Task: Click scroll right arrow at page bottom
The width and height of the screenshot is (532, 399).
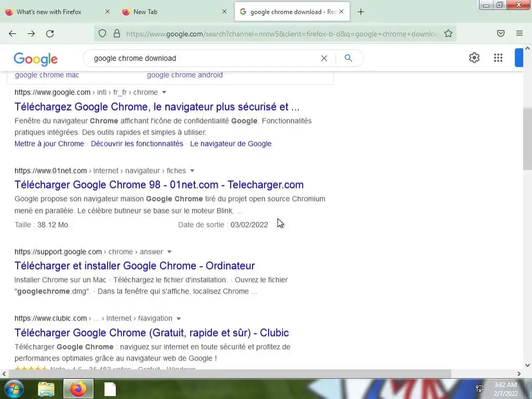Action: [x=519, y=374]
